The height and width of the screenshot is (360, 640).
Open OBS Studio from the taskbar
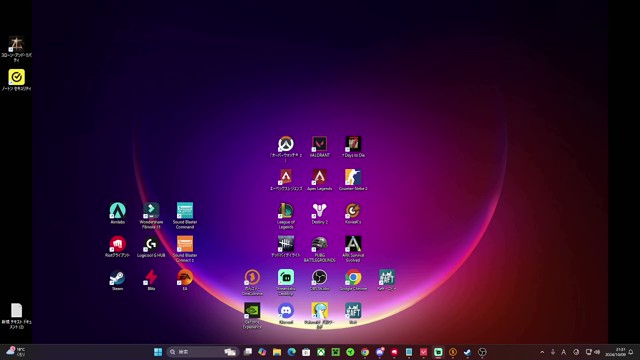click(x=482, y=352)
